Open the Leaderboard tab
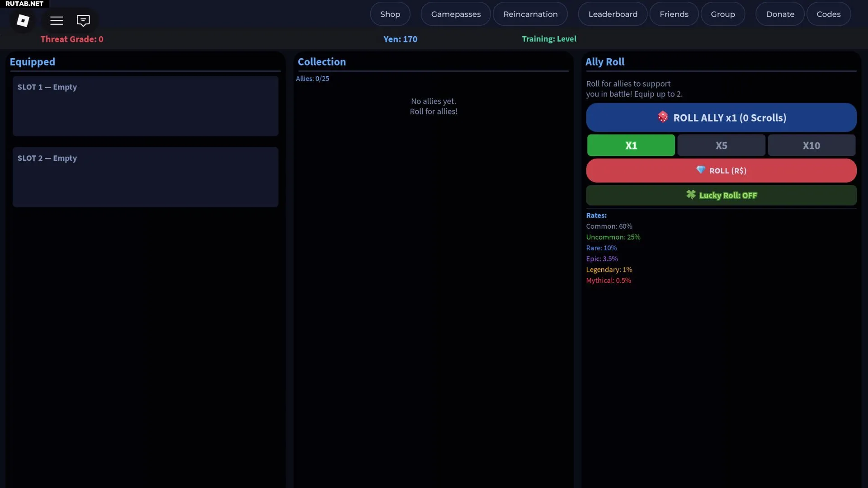Image resolution: width=868 pixels, height=488 pixels. point(613,14)
